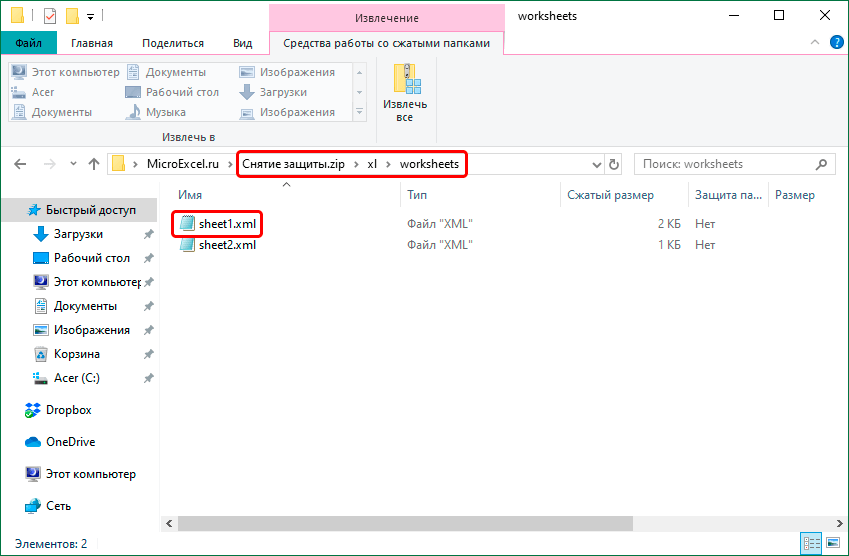Screen dimensions: 849x556
Task: Collapse the ribbon with the chevron
Action: (x=814, y=43)
